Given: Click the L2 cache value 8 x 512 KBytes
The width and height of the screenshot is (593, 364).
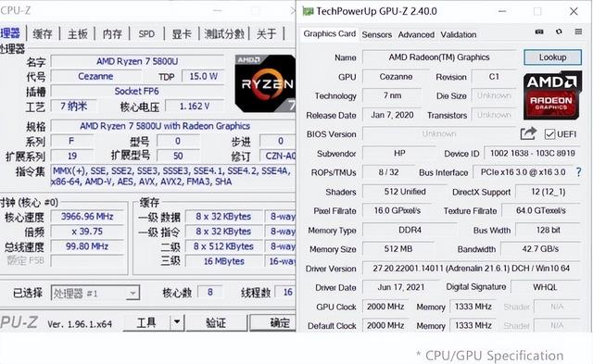Looking at the screenshot, I should tap(224, 246).
